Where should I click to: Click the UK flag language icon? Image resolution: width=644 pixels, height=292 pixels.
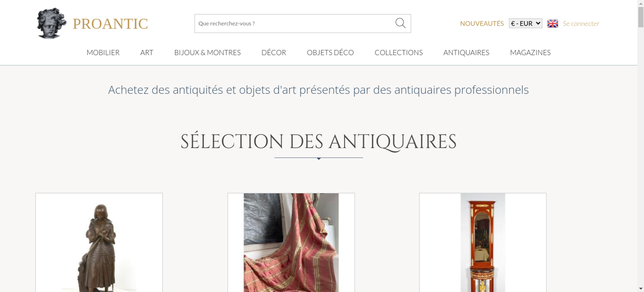pos(553,23)
